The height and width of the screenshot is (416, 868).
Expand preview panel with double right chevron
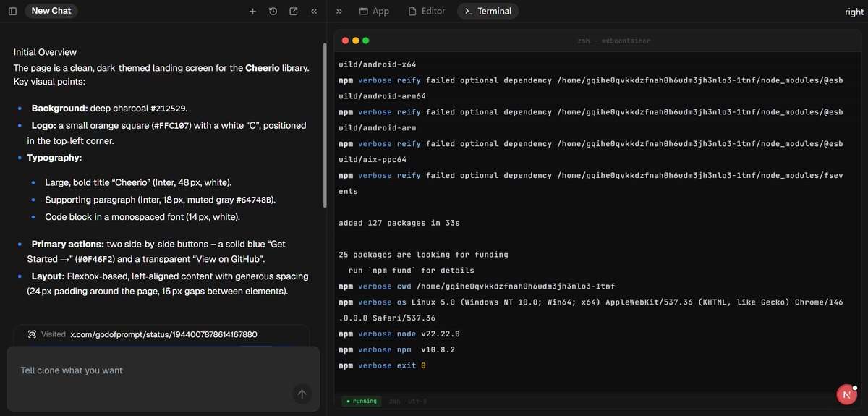(339, 12)
